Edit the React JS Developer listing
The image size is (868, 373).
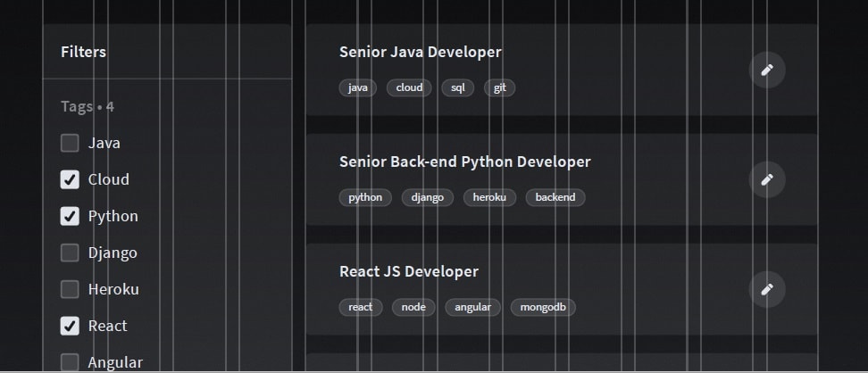click(767, 289)
